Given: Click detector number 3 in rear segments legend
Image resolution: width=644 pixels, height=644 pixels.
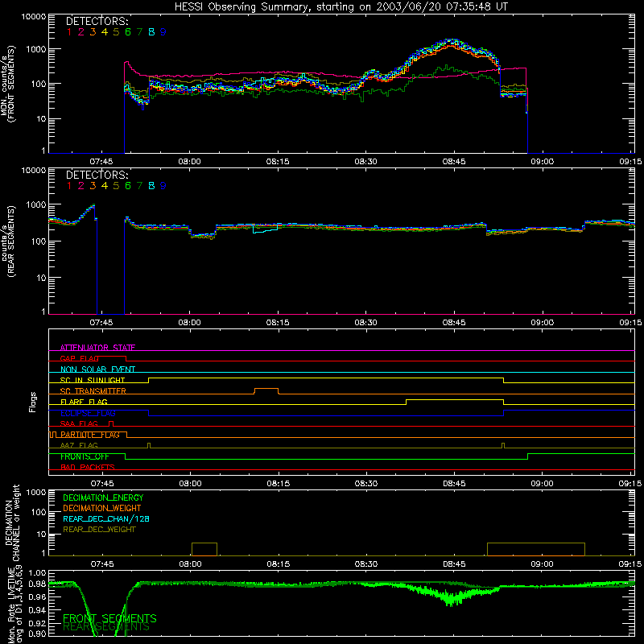Looking at the screenshot, I should 93,186.
